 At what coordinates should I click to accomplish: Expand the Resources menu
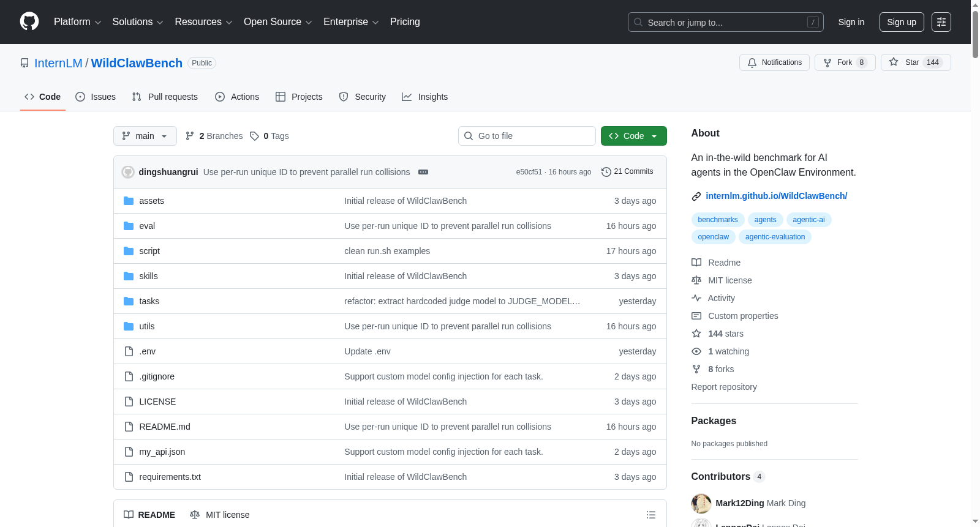(x=203, y=22)
